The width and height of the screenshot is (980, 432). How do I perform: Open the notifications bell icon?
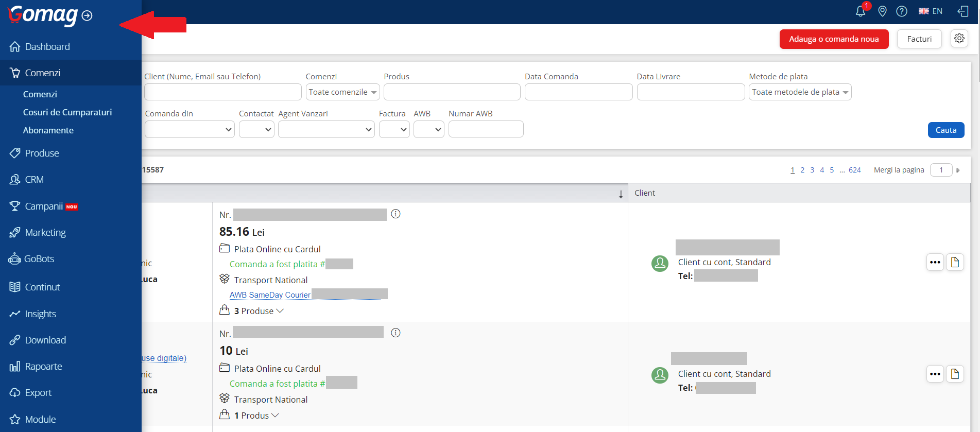click(860, 11)
